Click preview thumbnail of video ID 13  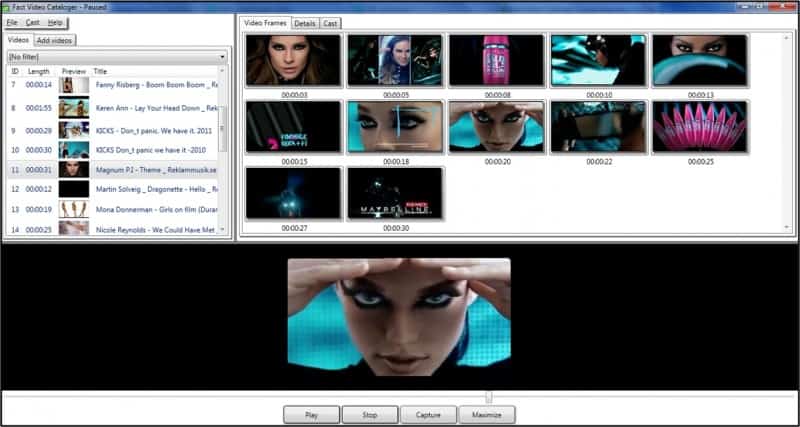click(73, 209)
